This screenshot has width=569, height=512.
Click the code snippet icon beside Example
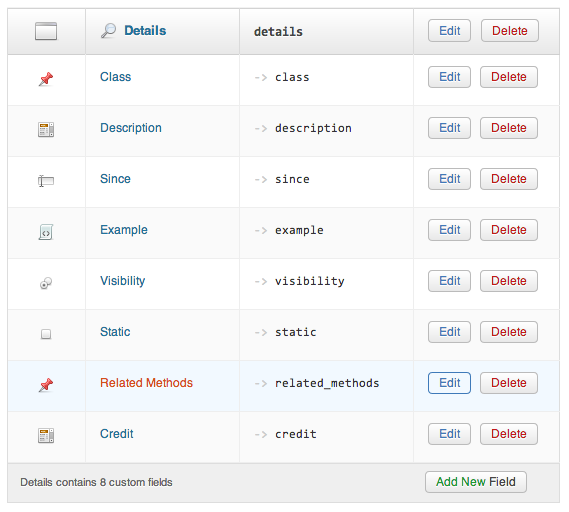(x=46, y=232)
